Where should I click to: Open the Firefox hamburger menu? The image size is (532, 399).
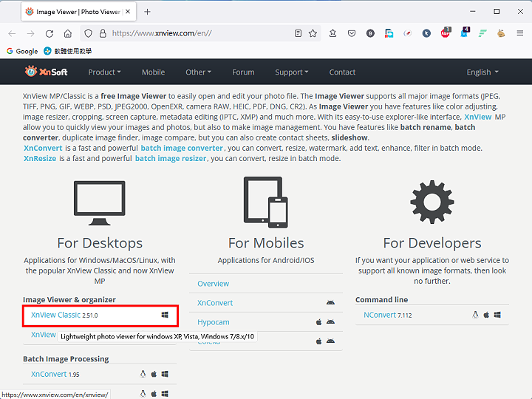pos(519,33)
